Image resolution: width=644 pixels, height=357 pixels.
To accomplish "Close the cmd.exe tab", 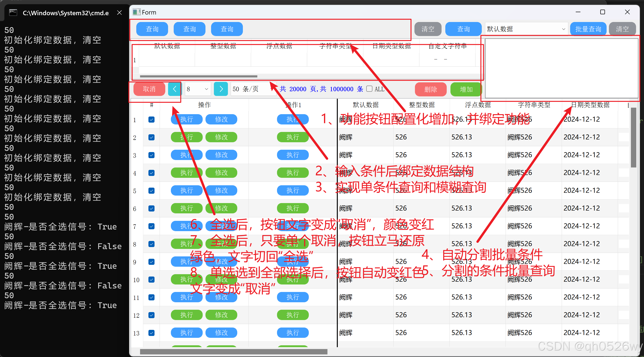I will pos(119,12).
